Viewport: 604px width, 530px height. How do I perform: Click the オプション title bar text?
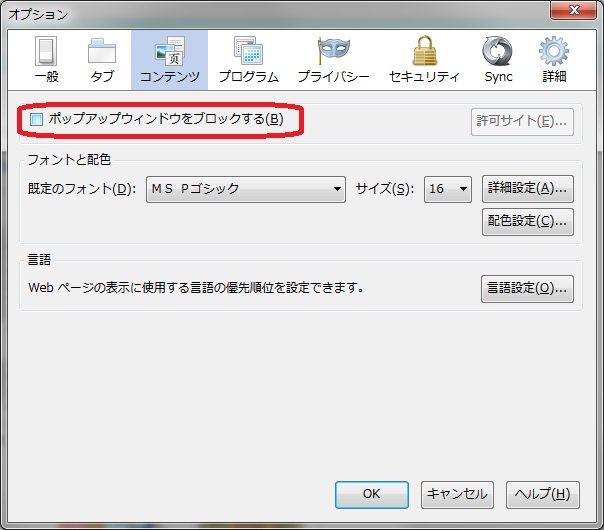(x=42, y=14)
